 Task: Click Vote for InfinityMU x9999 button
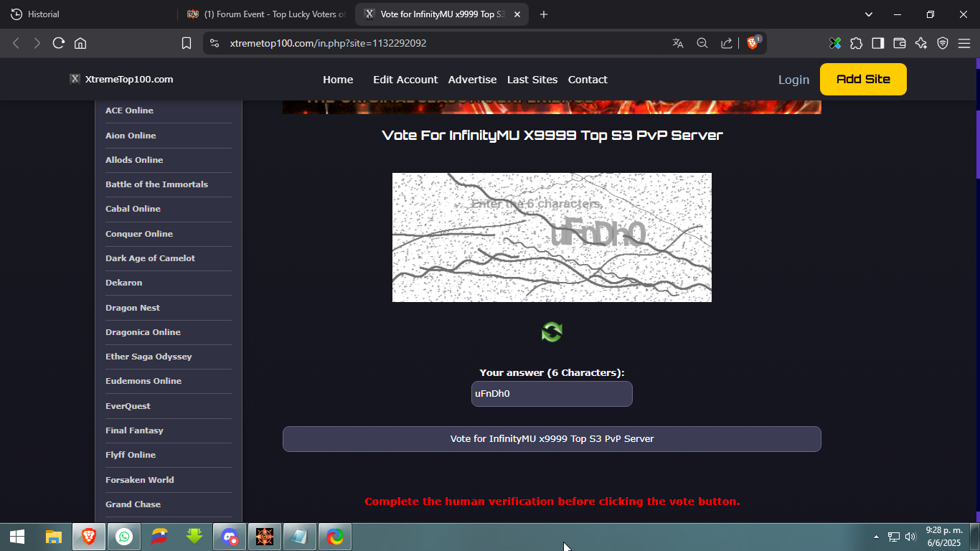pyautogui.click(x=552, y=439)
